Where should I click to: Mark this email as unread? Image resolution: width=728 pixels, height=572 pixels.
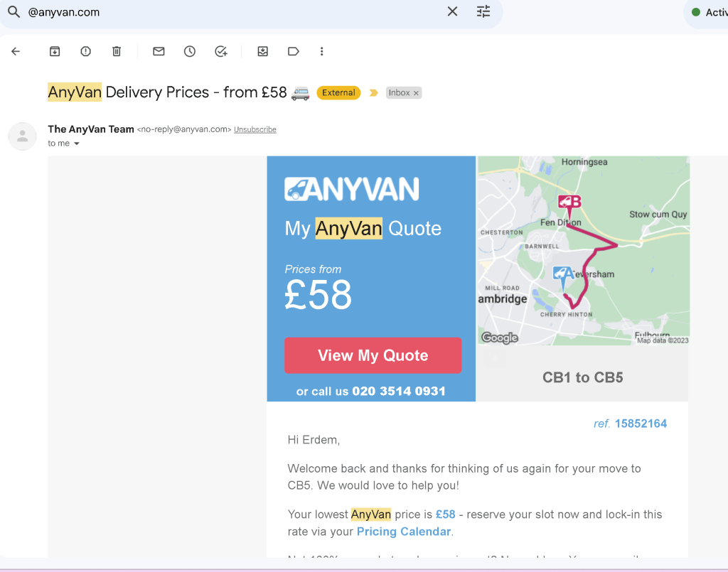159,51
